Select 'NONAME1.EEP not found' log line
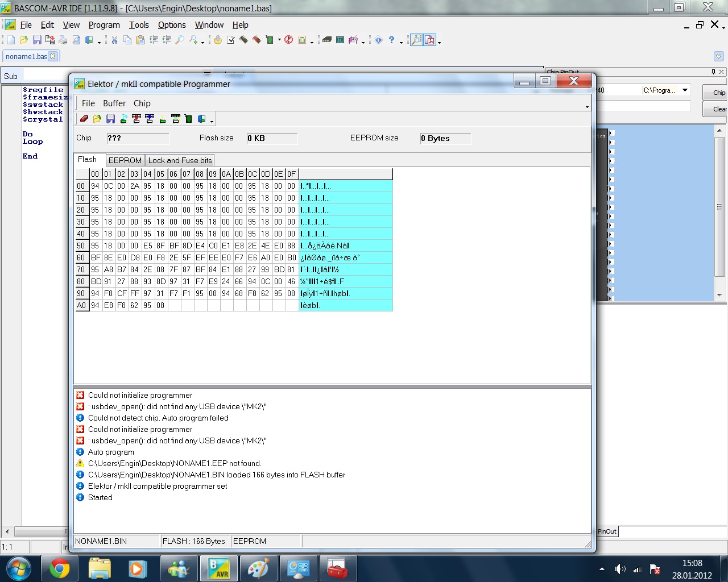This screenshot has height=582, width=728. coord(175,463)
